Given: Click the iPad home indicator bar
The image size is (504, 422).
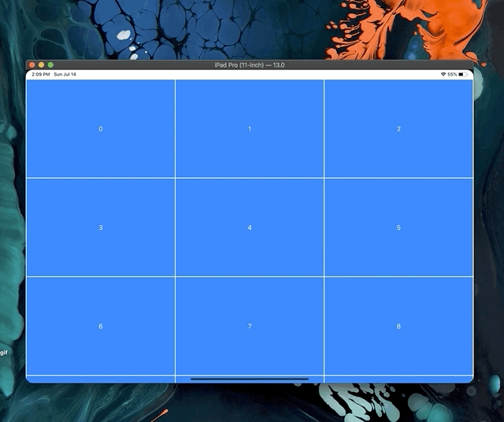Looking at the screenshot, I should 250,379.
